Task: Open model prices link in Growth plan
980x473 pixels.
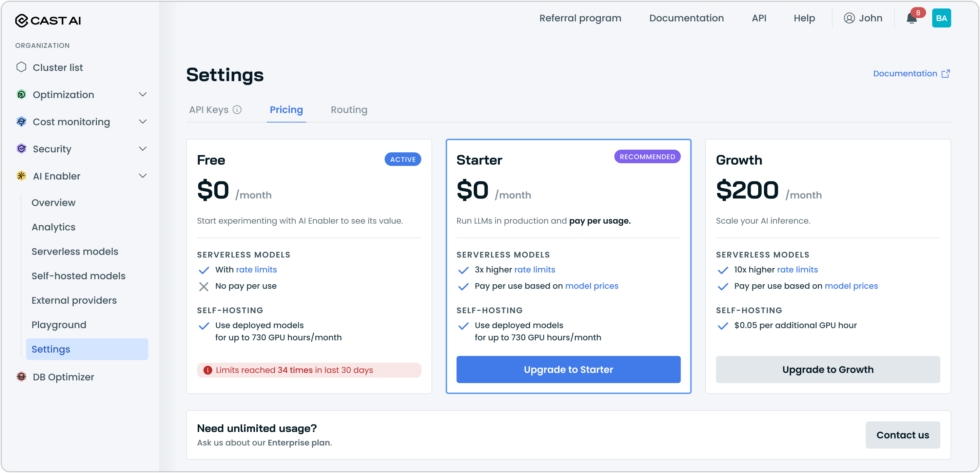Action: (851, 286)
